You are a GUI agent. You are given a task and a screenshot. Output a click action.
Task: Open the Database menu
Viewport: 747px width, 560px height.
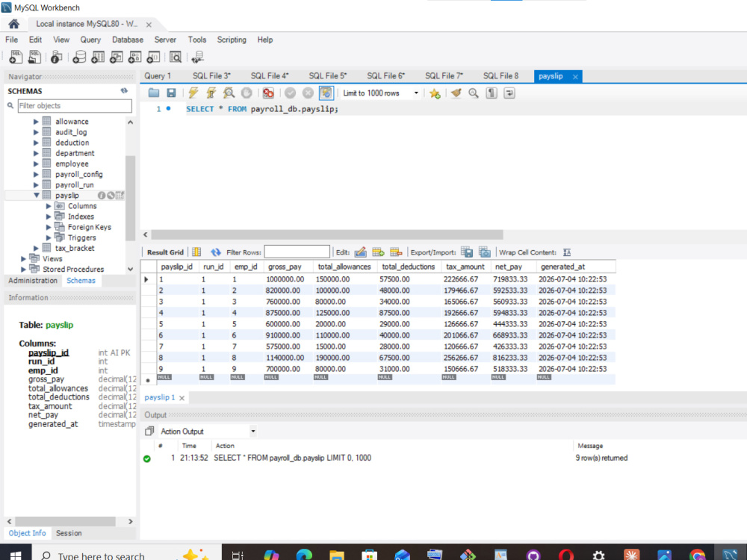click(x=128, y=40)
